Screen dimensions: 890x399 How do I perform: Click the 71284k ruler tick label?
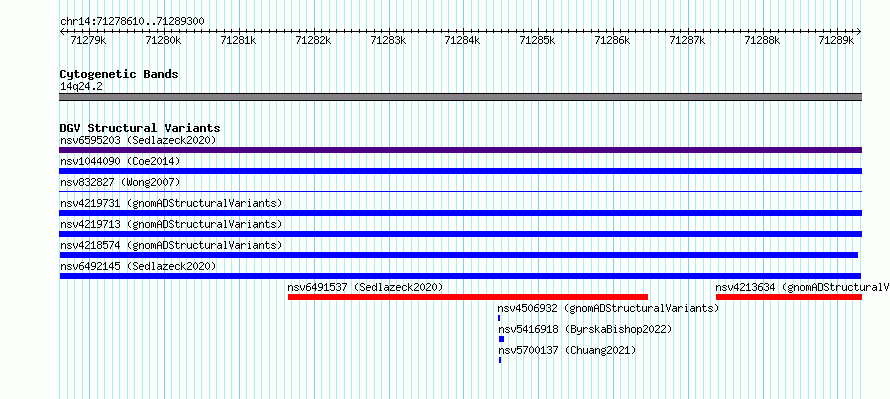[463, 40]
